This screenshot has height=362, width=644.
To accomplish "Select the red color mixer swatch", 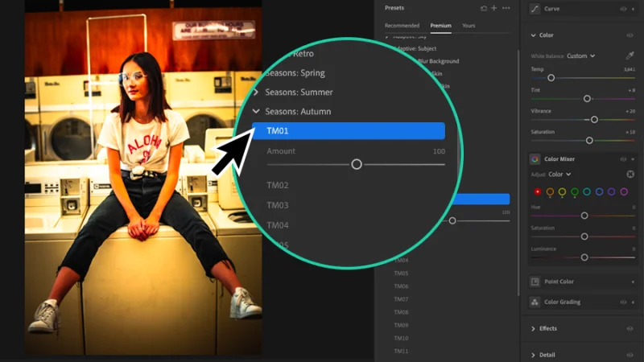I will click(537, 191).
